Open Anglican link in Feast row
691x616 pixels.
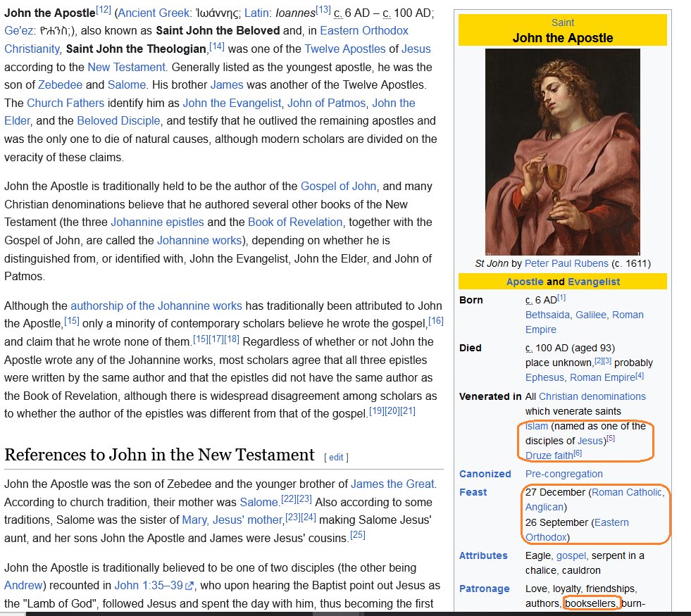pyautogui.click(x=544, y=508)
